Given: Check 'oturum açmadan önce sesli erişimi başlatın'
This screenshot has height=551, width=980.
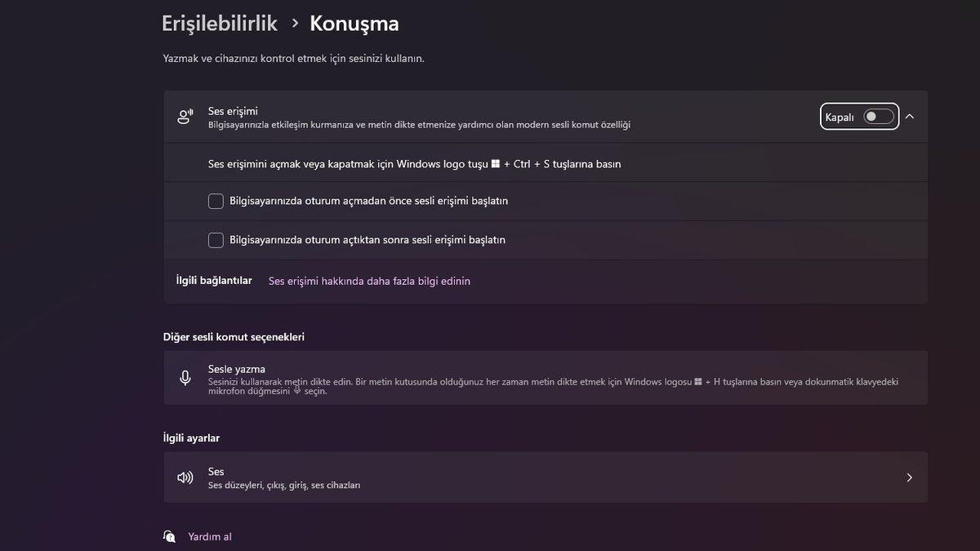Looking at the screenshot, I should pos(216,200).
